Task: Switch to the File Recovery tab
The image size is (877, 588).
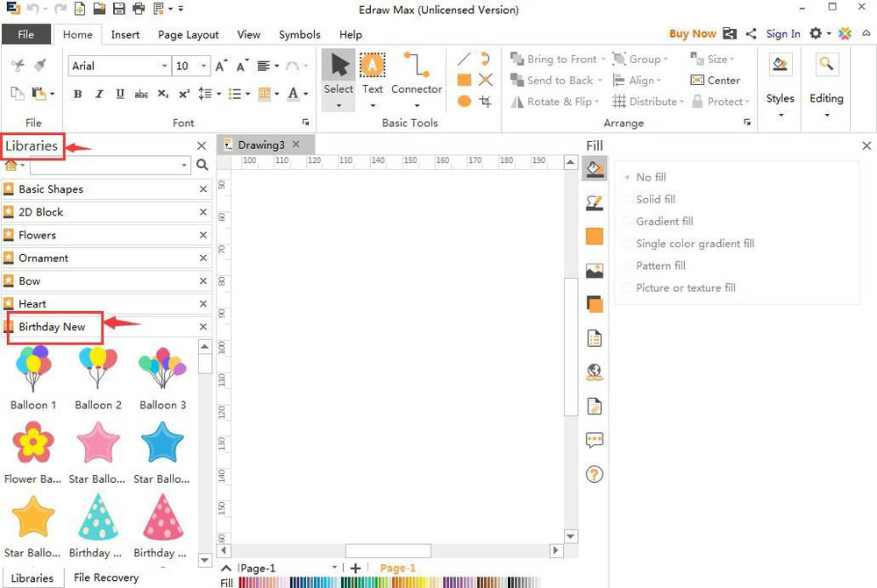Action: click(106, 577)
